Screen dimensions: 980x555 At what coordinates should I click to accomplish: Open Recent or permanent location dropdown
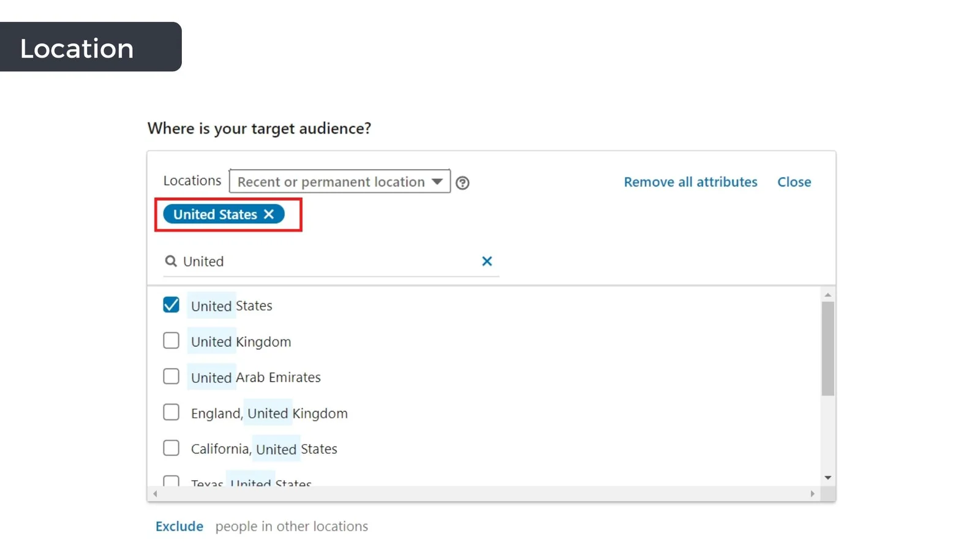(x=340, y=181)
